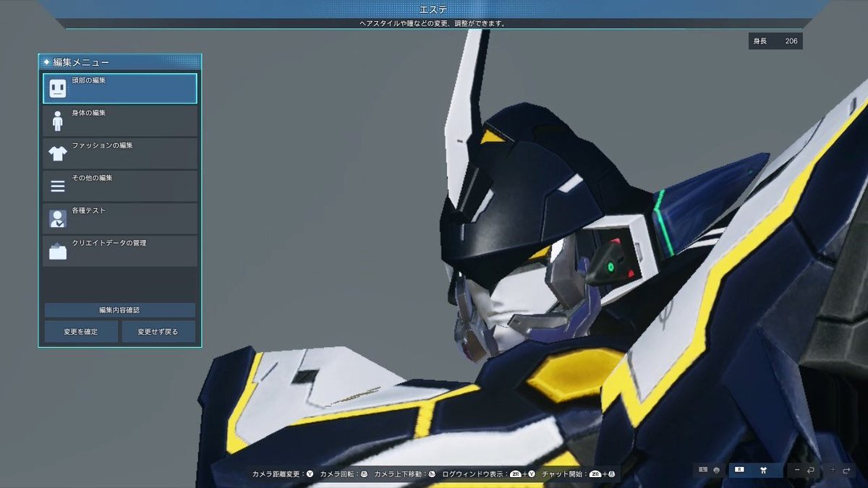Click the folder icon for クリエイトデータの管理

coord(58,252)
